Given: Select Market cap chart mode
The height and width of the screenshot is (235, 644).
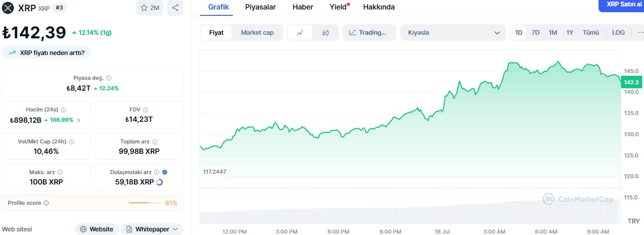Looking at the screenshot, I should (257, 32).
